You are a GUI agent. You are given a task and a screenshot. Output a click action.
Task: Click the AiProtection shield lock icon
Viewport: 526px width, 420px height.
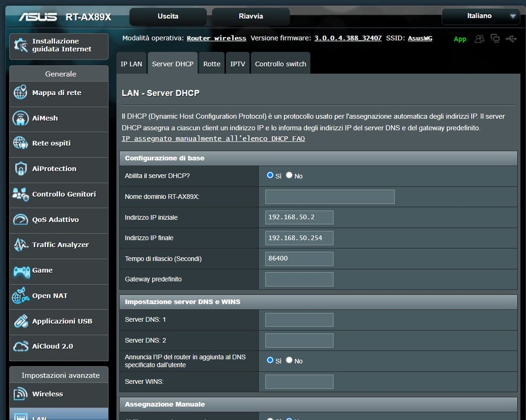click(21, 169)
